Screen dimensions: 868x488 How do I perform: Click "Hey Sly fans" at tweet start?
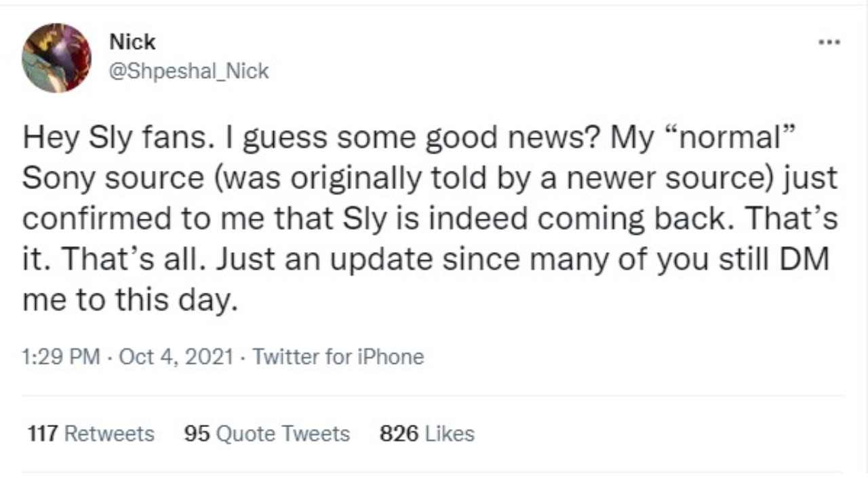(x=106, y=138)
